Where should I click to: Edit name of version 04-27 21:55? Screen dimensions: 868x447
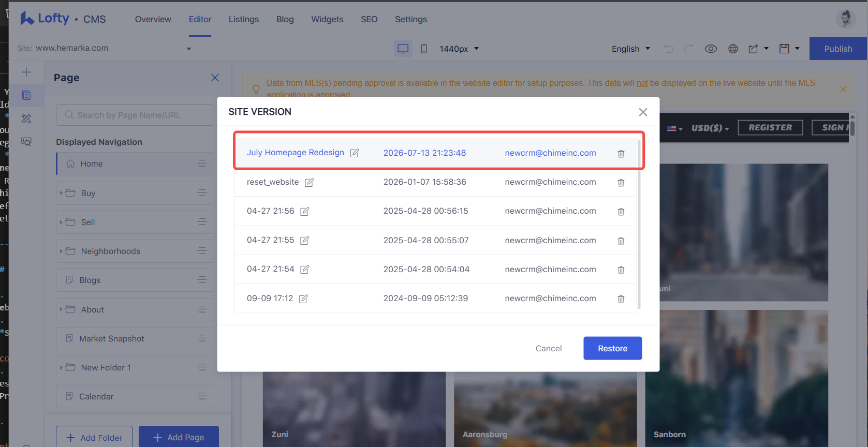tap(305, 241)
